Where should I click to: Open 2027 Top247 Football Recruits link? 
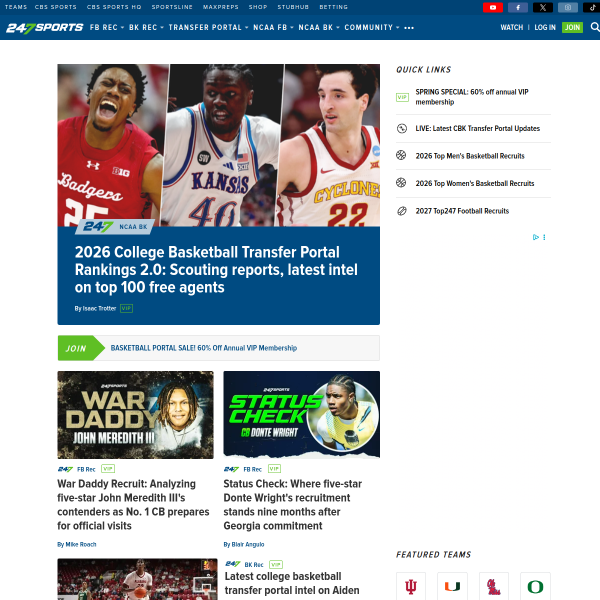pyautogui.click(x=462, y=211)
